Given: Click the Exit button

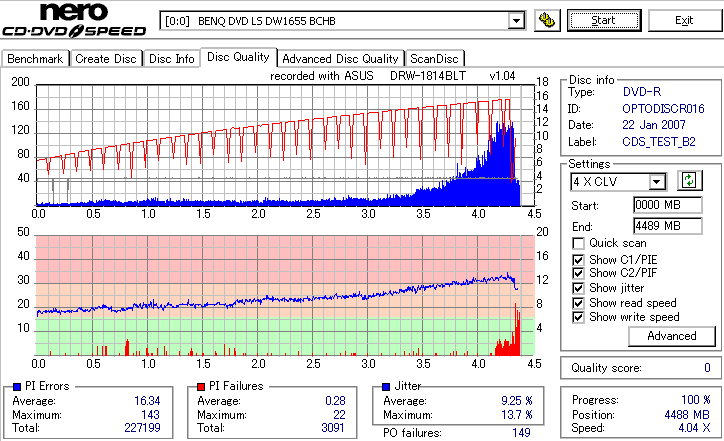Looking at the screenshot, I should point(684,20).
